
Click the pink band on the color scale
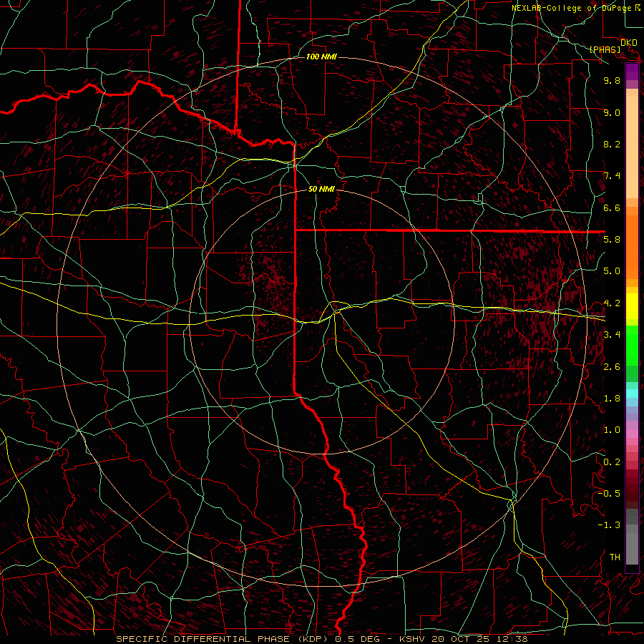coord(632,434)
